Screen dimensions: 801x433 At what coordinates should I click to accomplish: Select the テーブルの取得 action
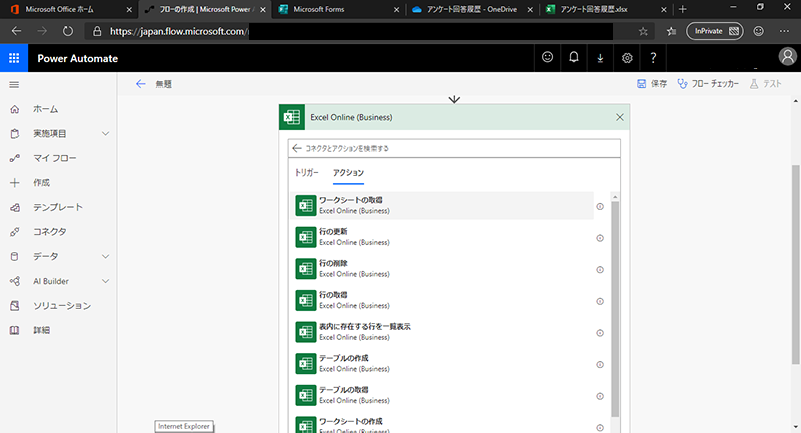[x=442, y=396]
